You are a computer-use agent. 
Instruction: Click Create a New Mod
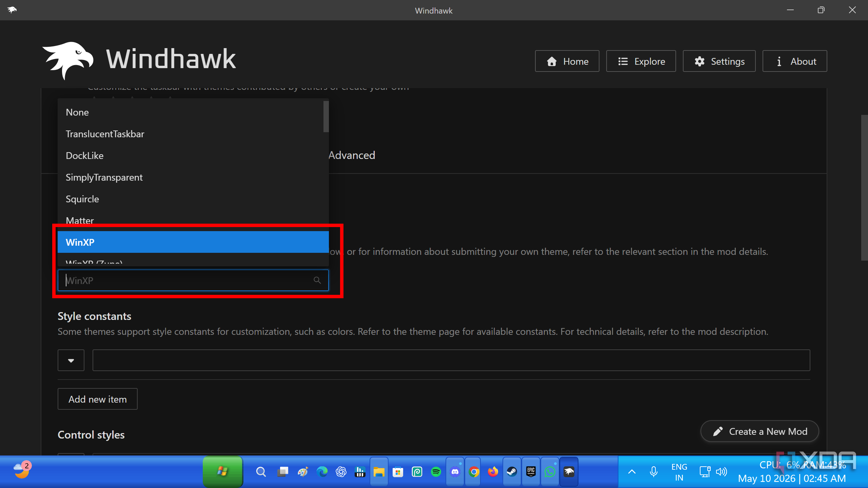point(760,431)
